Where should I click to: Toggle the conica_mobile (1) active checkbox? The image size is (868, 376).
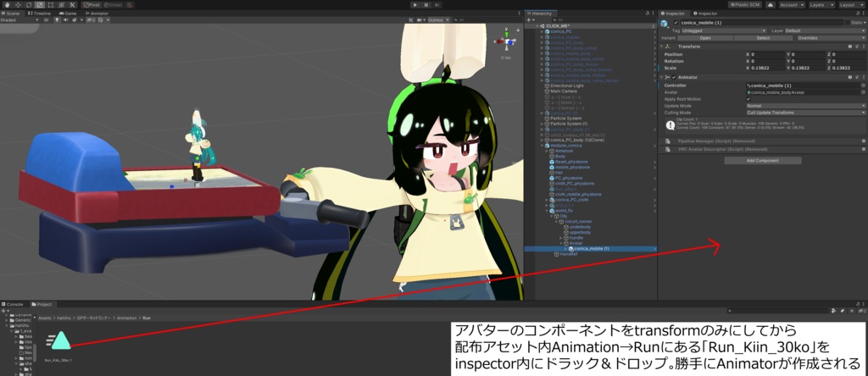click(676, 23)
